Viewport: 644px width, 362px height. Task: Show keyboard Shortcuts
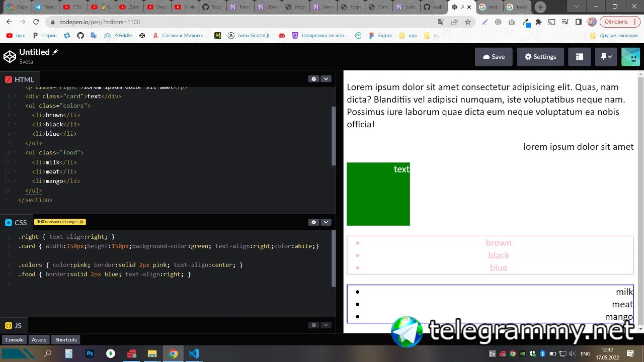[66, 340]
